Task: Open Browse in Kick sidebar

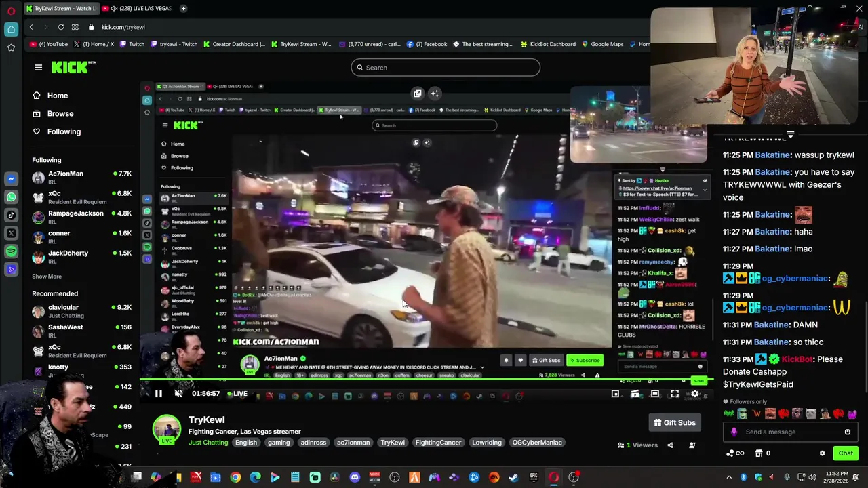Action: click(x=53, y=113)
